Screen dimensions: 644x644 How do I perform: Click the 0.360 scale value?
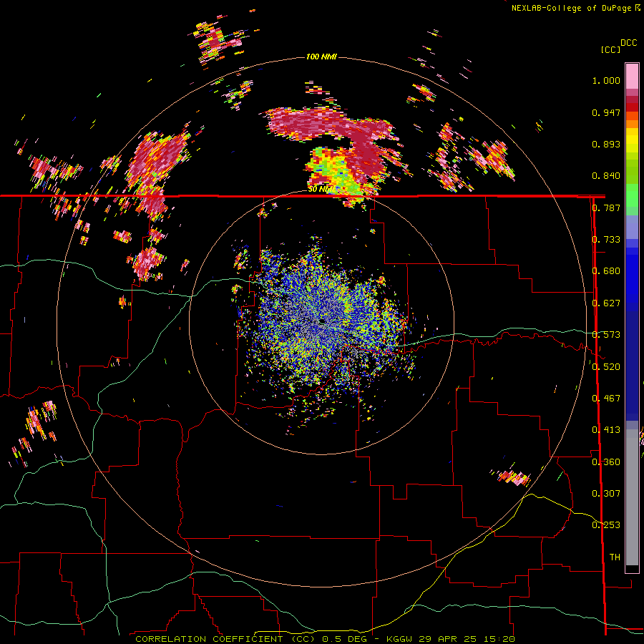click(606, 462)
